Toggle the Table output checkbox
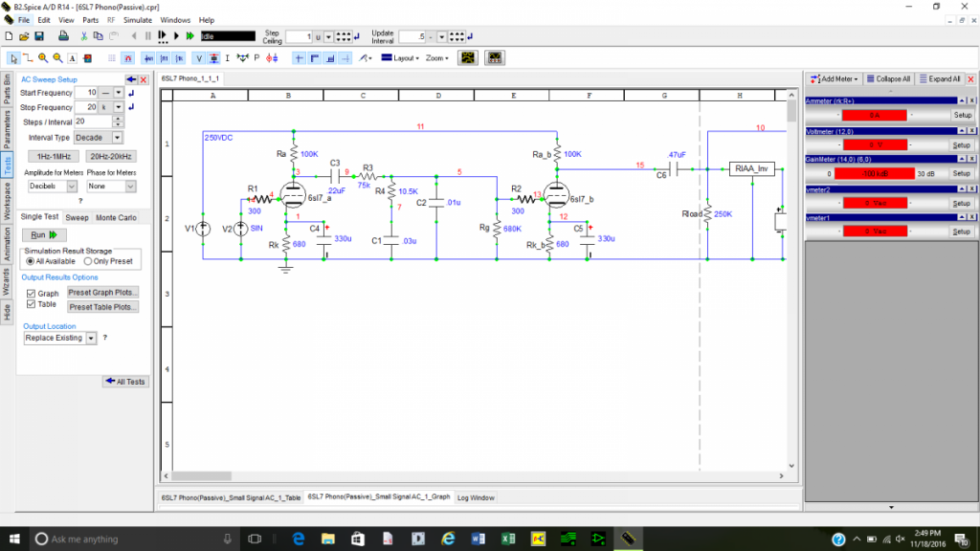Screen dimensions: 980x551 [x=31, y=304]
